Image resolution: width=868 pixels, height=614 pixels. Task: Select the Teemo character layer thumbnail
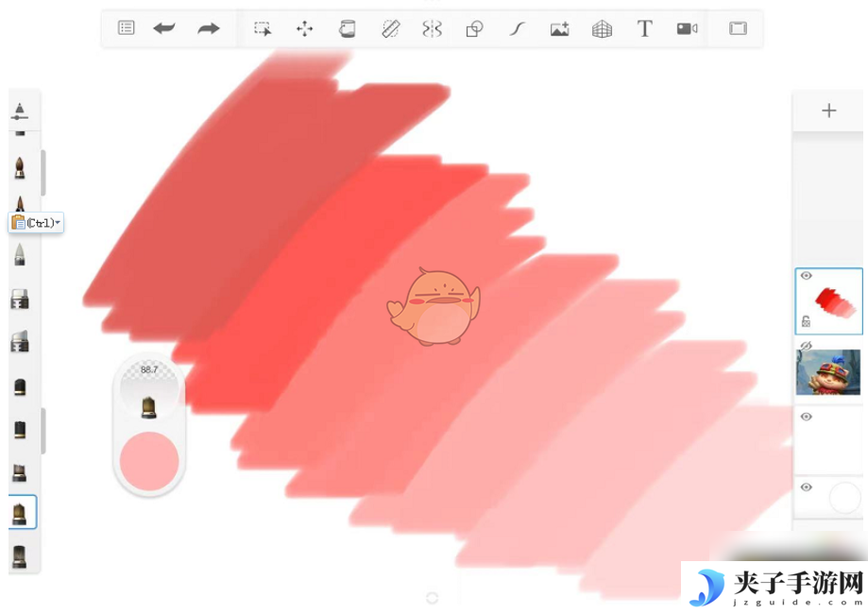[828, 371]
